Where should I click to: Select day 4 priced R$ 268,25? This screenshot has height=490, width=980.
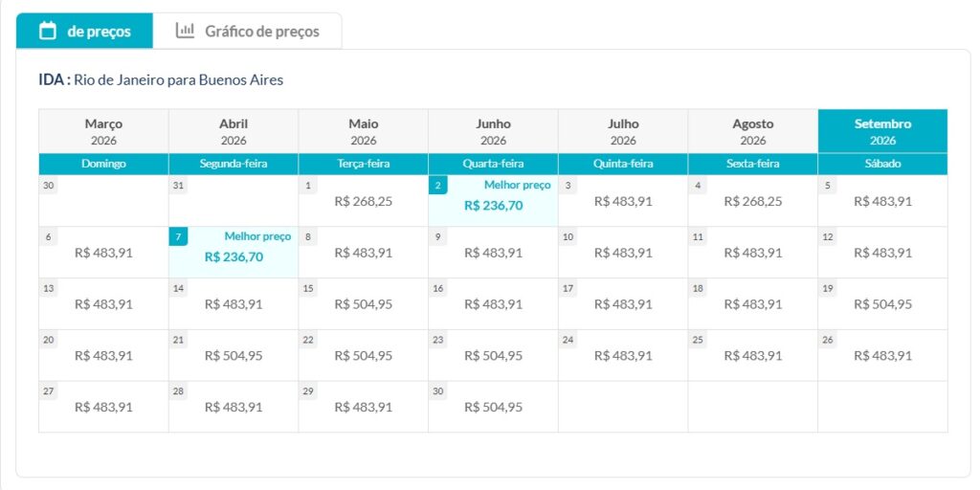752,201
